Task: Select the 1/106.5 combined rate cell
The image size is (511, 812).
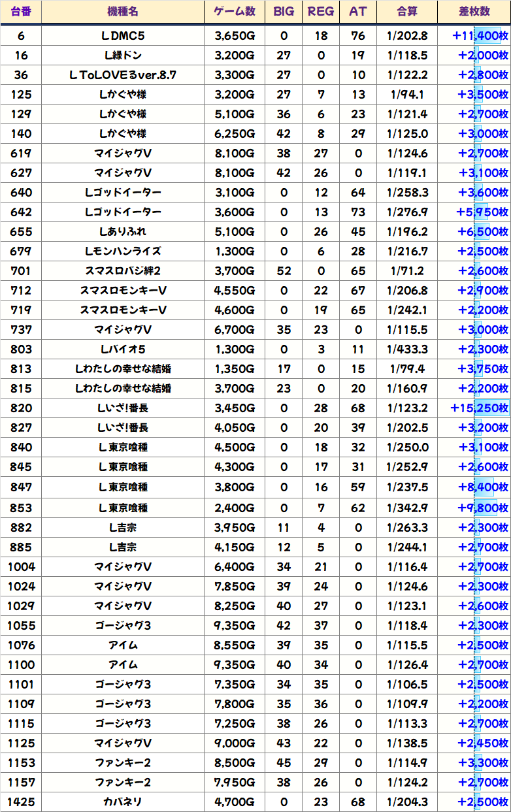Action: coord(408,684)
